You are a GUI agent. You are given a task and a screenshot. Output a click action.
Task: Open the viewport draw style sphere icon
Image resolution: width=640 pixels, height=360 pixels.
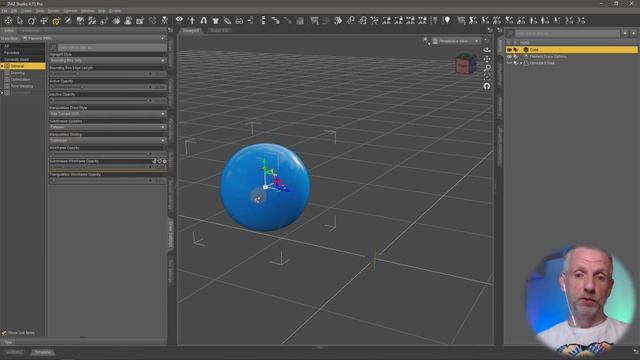(426, 41)
